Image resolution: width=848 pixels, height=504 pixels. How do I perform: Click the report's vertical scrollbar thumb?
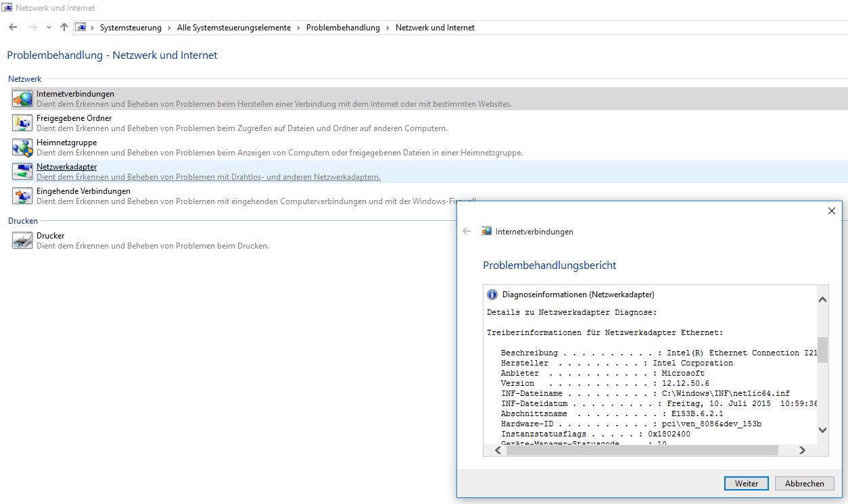tap(822, 350)
